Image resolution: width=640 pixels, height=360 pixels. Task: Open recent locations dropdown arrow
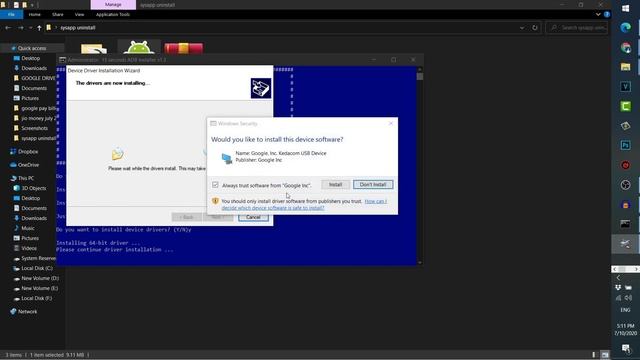coord(31,28)
